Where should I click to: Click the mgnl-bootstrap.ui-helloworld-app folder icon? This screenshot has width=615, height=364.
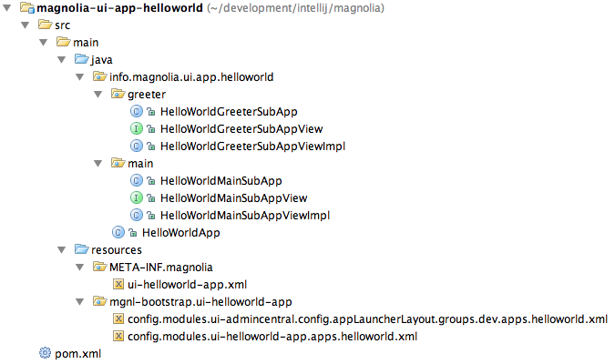tap(99, 301)
